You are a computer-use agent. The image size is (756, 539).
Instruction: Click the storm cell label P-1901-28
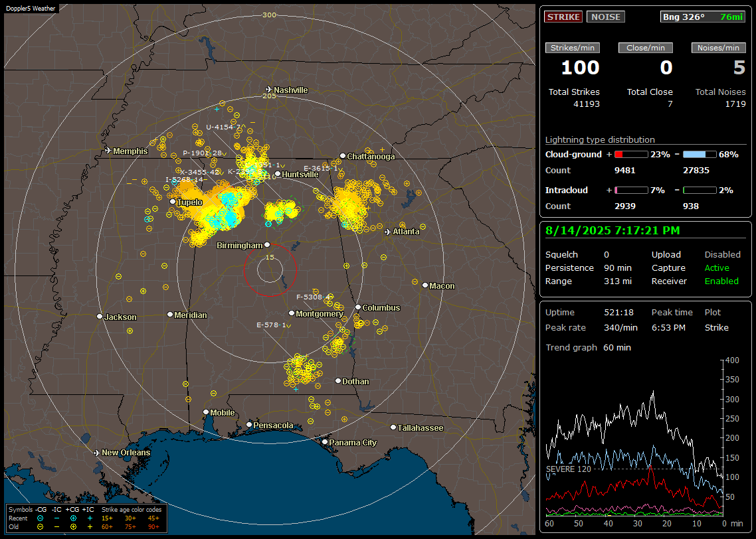[203, 153]
